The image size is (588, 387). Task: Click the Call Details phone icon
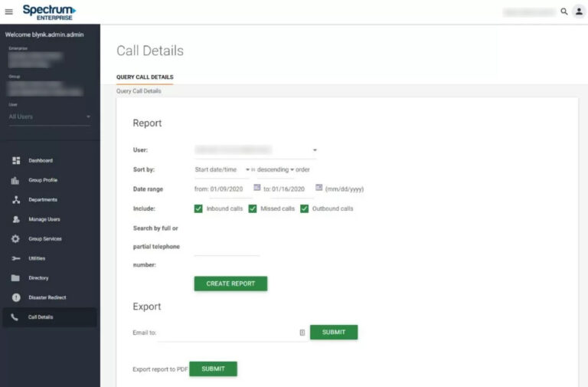click(15, 317)
